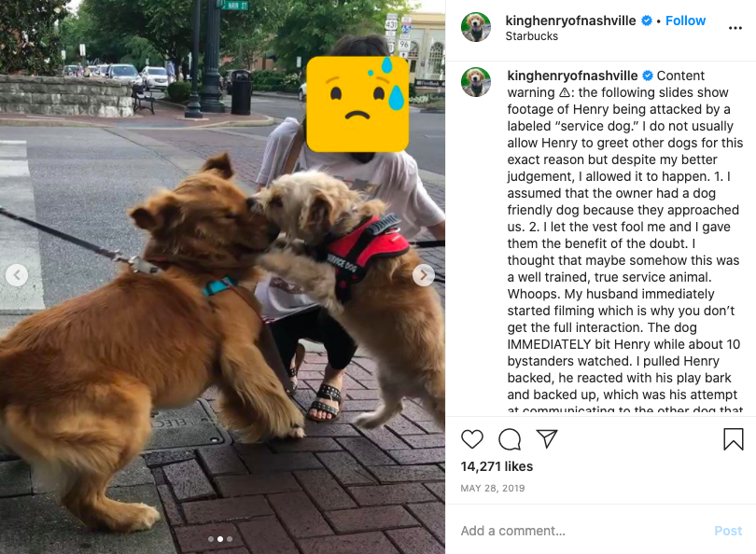The image size is (756, 554).
Task: Open username link in the caption
Action: [x=572, y=76]
